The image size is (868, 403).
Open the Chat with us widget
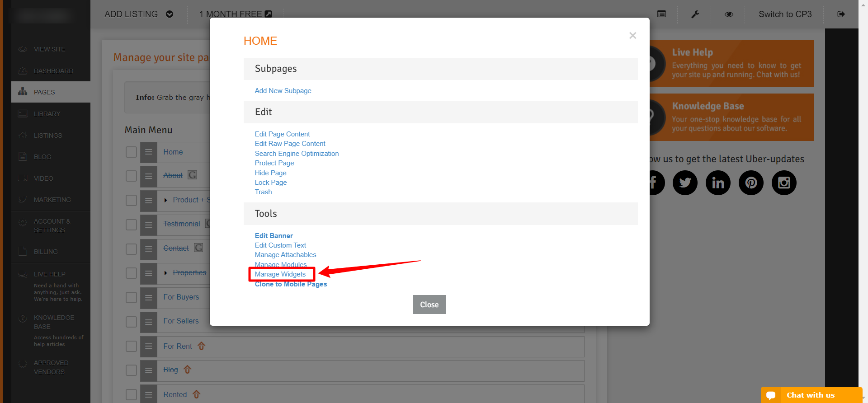click(811, 395)
